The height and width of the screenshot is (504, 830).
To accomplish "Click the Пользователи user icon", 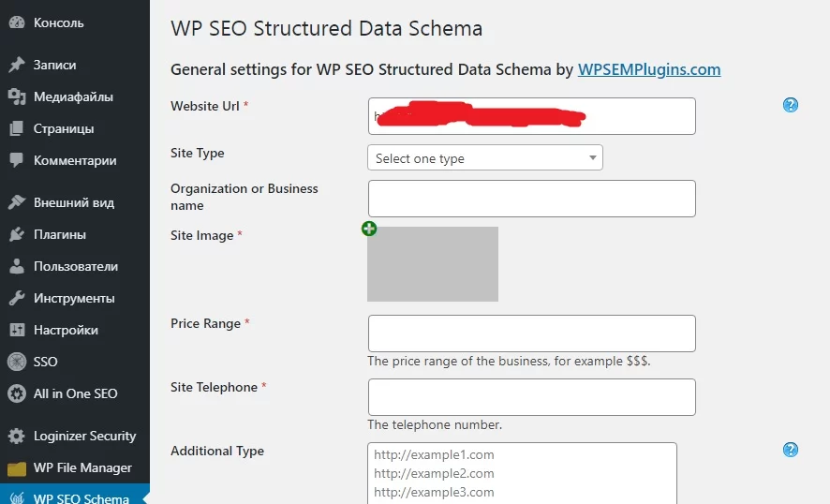I will point(17,266).
